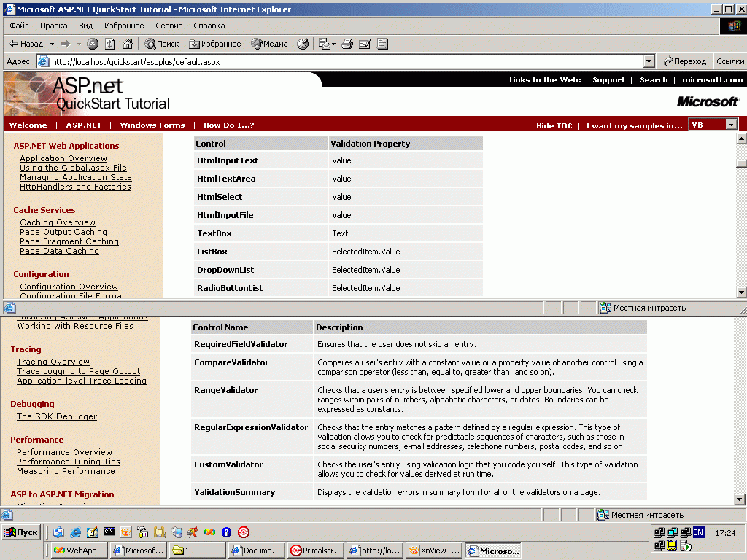Image resolution: width=747 pixels, height=560 pixels.
Task: Switch to WebApp taskbar window
Action: [x=79, y=551]
